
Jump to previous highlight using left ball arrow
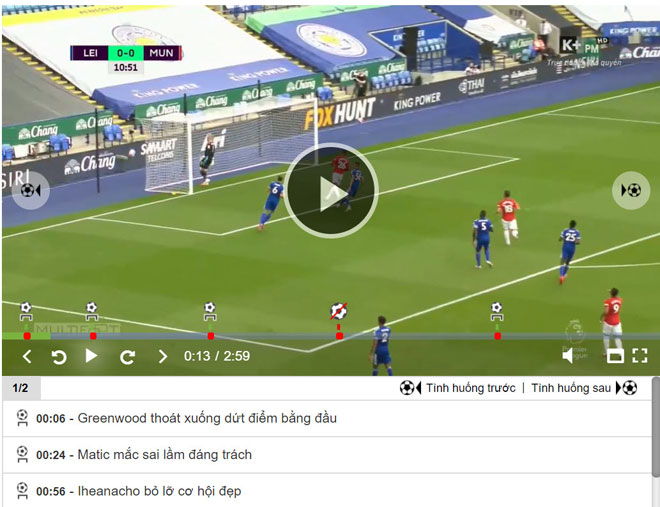[30, 191]
